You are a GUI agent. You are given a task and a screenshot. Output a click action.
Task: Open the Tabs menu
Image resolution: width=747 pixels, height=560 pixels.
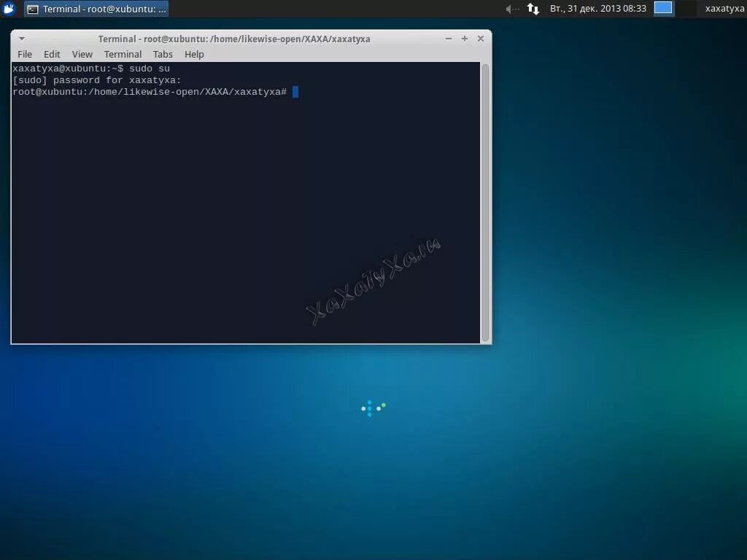(x=163, y=54)
